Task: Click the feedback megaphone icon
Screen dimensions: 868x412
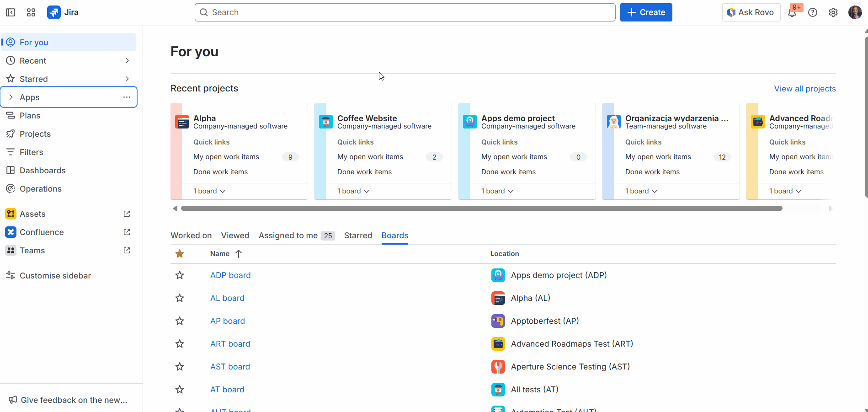Action: [13, 400]
